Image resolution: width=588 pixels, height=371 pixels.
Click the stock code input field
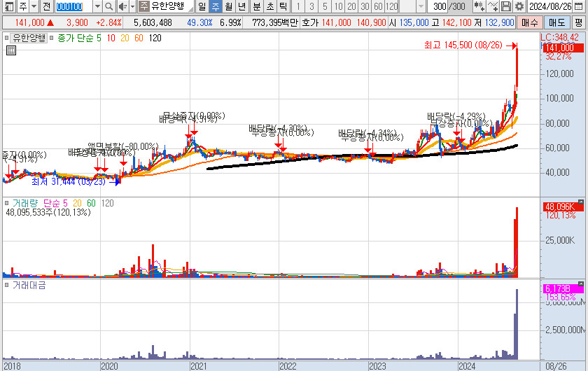pos(69,6)
